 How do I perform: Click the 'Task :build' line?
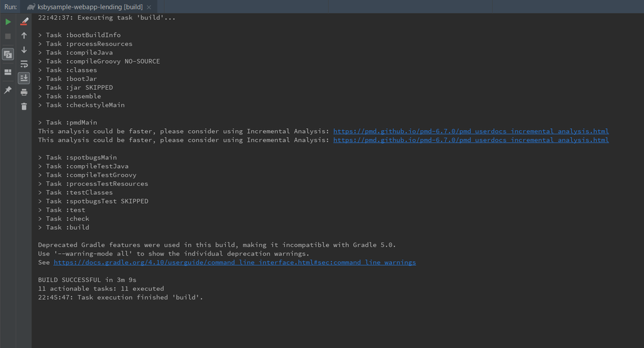tap(64, 227)
